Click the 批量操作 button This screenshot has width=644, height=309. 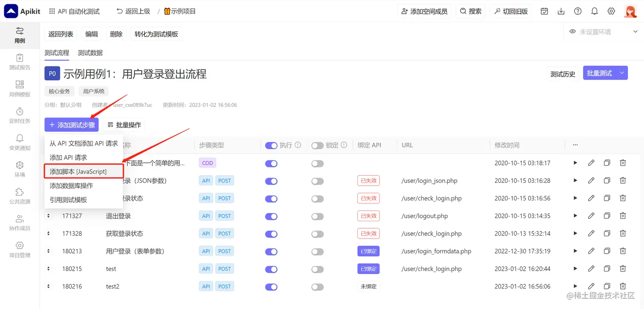click(x=124, y=125)
